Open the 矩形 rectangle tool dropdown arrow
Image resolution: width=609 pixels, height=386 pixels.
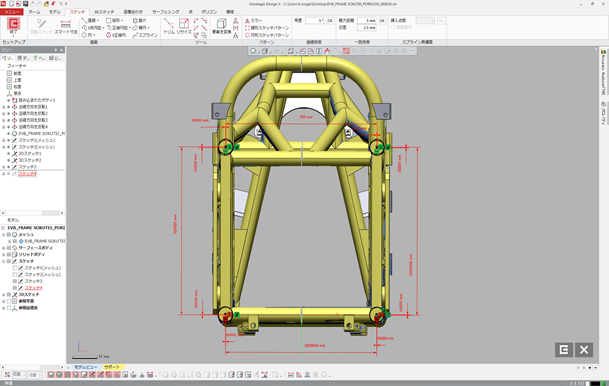point(122,20)
